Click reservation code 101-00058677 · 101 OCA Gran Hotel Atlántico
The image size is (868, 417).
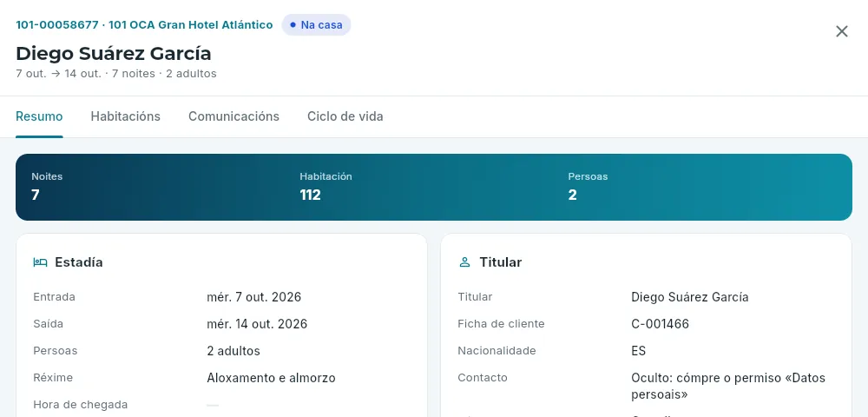point(144,25)
